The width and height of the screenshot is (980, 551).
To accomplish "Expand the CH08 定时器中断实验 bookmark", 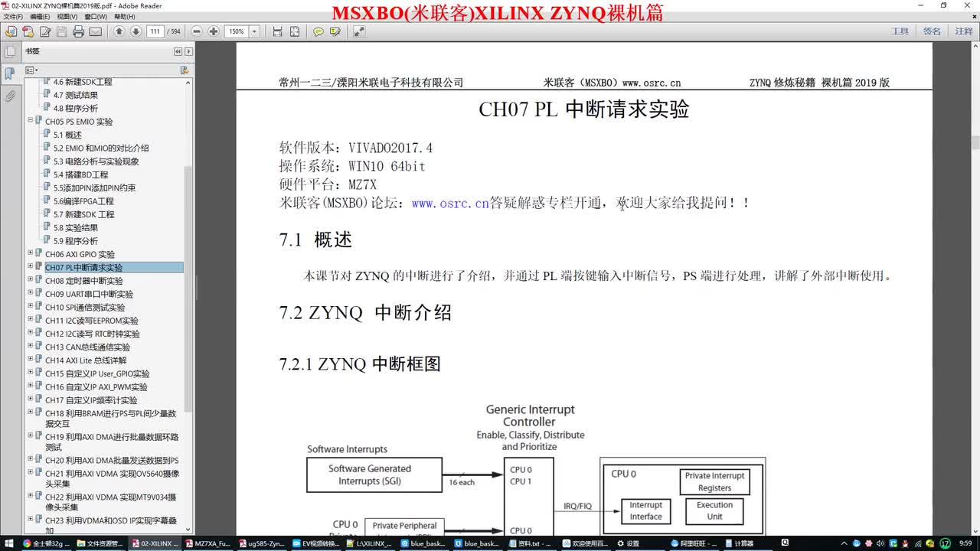I will pos(31,280).
